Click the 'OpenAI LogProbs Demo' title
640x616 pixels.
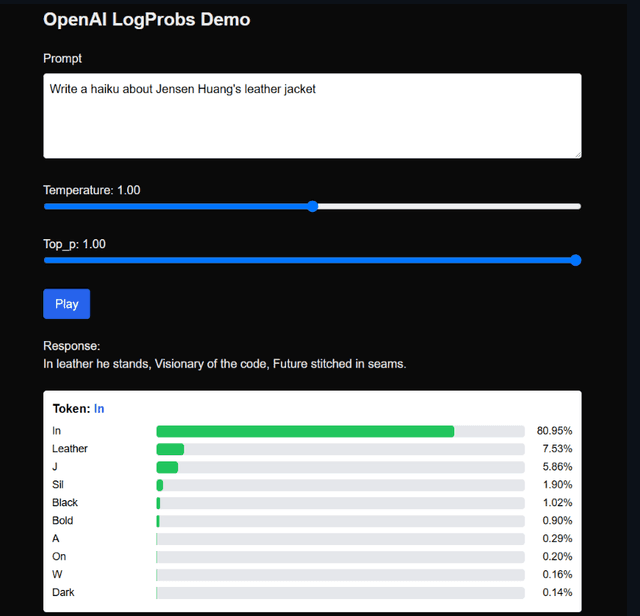coord(146,20)
